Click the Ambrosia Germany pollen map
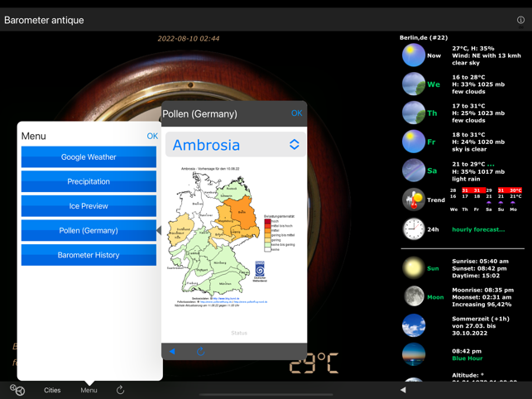This screenshot has height=399, width=532. [214, 233]
